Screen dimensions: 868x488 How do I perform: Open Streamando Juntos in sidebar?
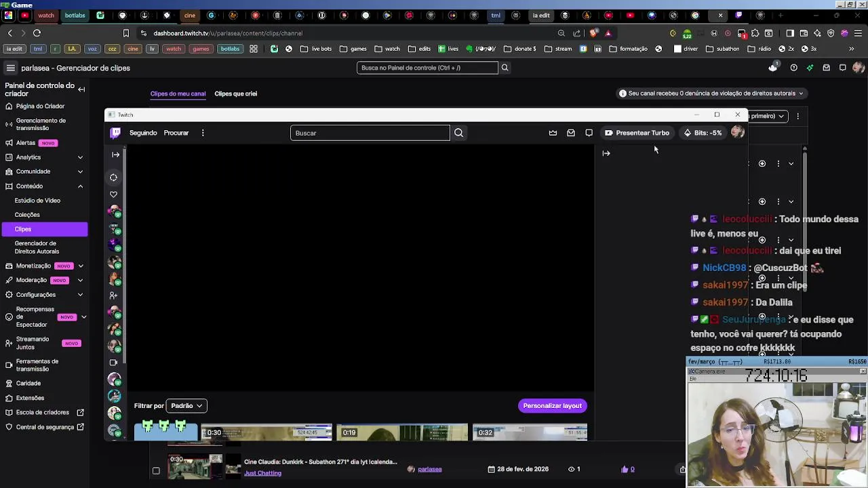(x=33, y=343)
